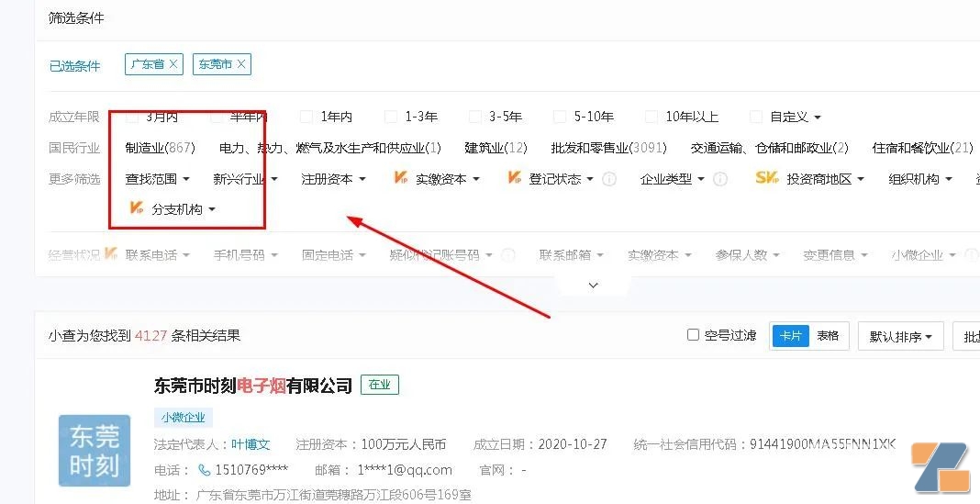Check the 3-5年 establishment option

pos(475,117)
